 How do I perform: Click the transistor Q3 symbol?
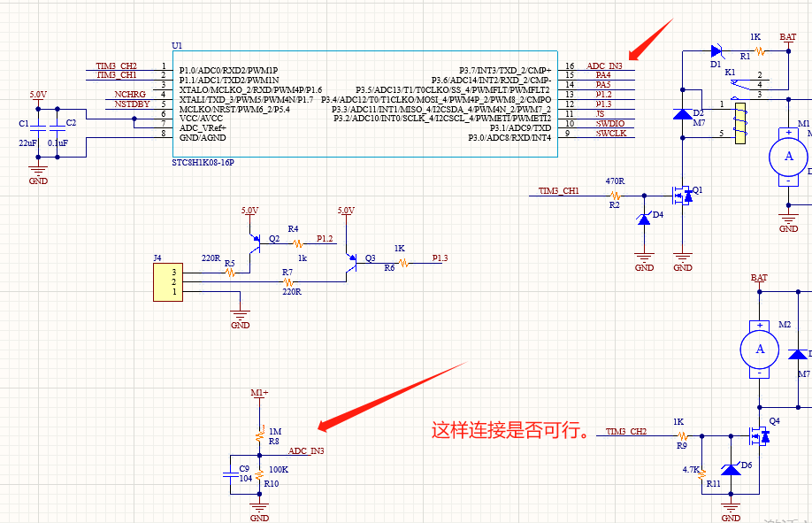[352, 262]
